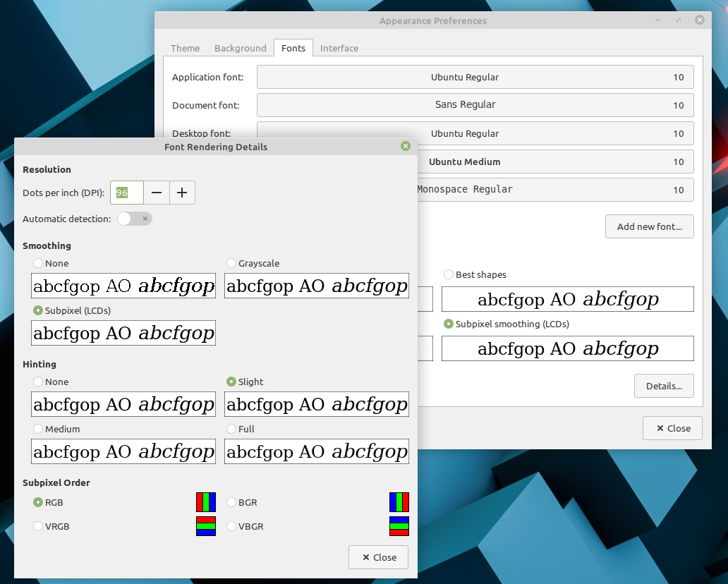The height and width of the screenshot is (584, 728).
Task: Open the Fonts tab
Action: coord(293,48)
